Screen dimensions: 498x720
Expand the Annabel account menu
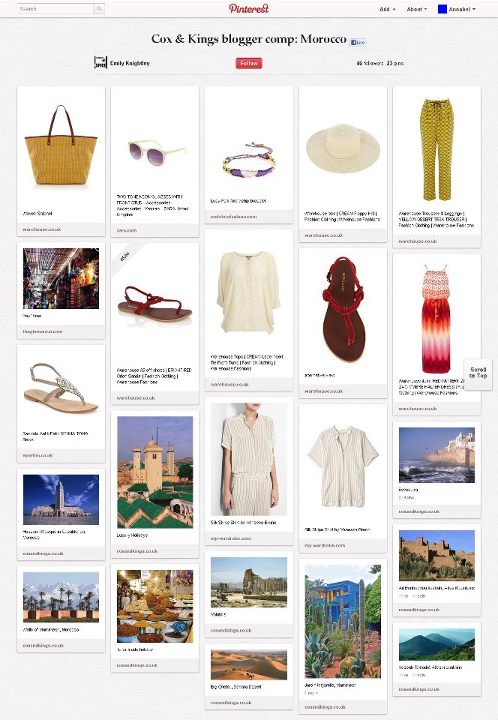point(462,9)
